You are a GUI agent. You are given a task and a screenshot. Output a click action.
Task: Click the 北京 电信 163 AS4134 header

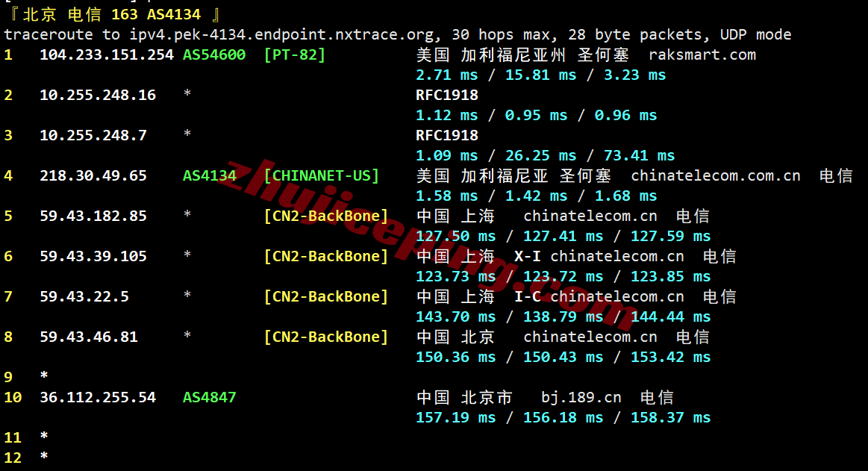[x=111, y=14]
